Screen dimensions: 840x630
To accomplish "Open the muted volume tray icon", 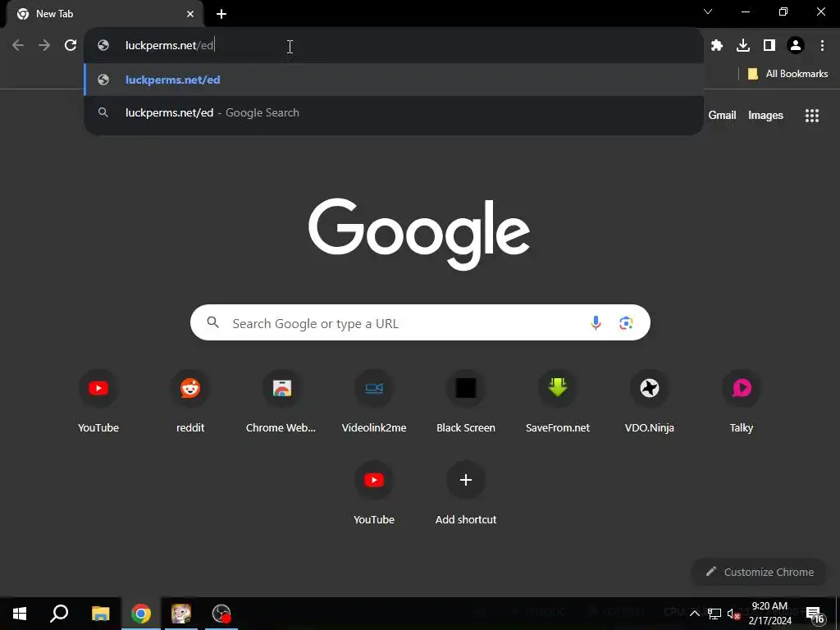I will tap(733, 614).
